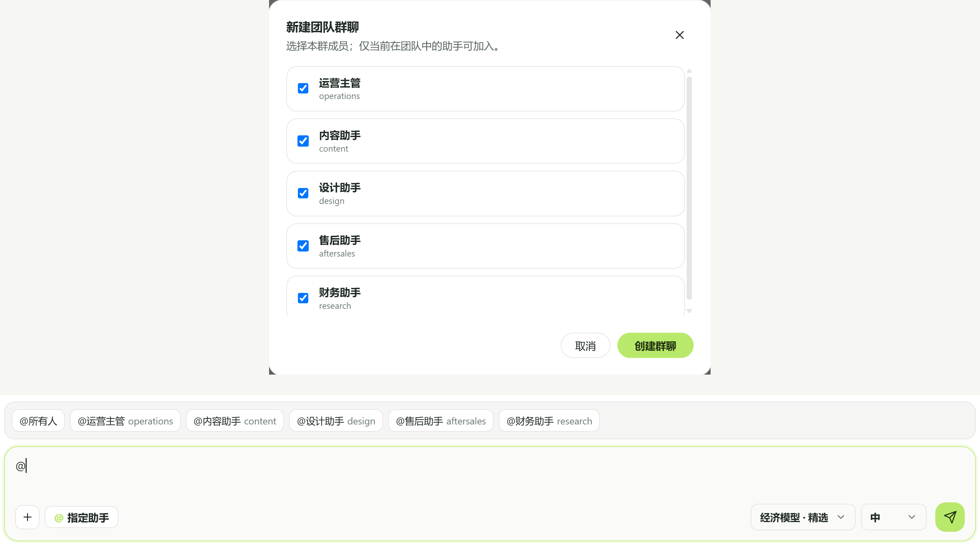Click the @ 指定助手 button
The height and width of the screenshot is (547, 980).
coord(81,517)
